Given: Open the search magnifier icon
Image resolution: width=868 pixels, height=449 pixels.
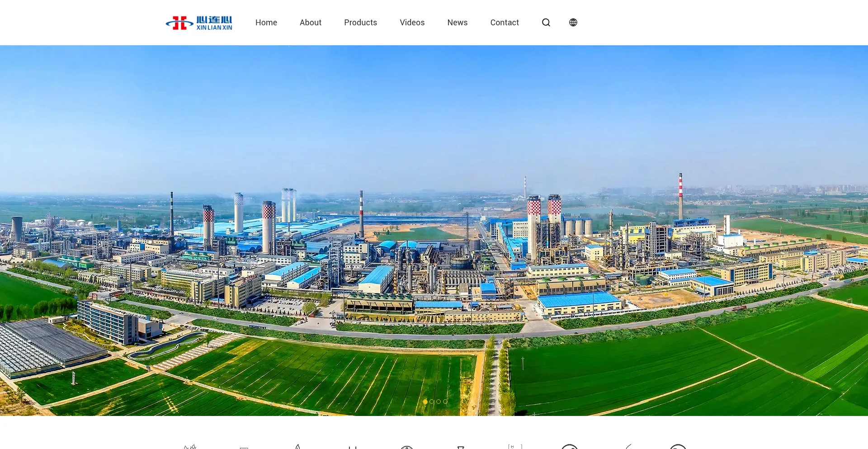Looking at the screenshot, I should click(x=546, y=23).
